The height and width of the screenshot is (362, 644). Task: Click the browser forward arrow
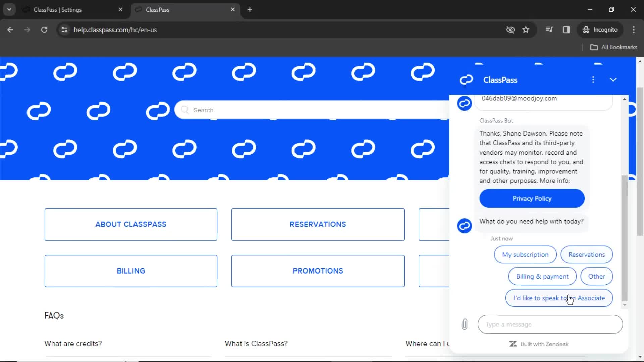27,30
